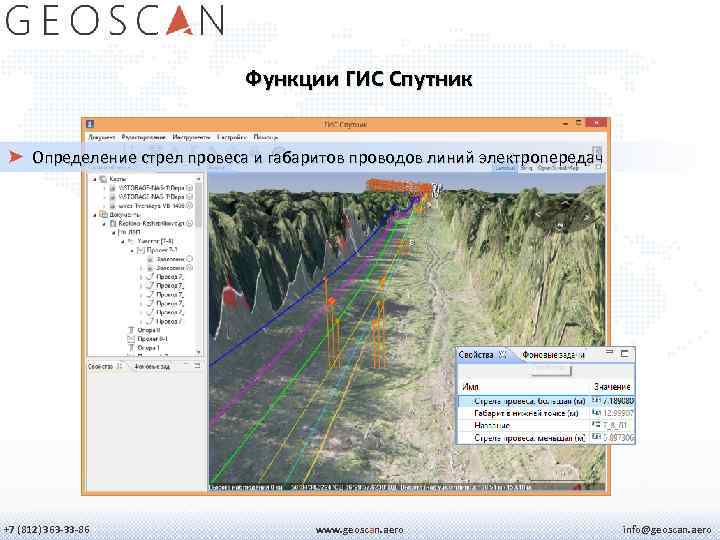This screenshot has height=540, width=720.
Task: Toggle visibility of second STORAGE-NAS map layer
Action: click(189, 197)
